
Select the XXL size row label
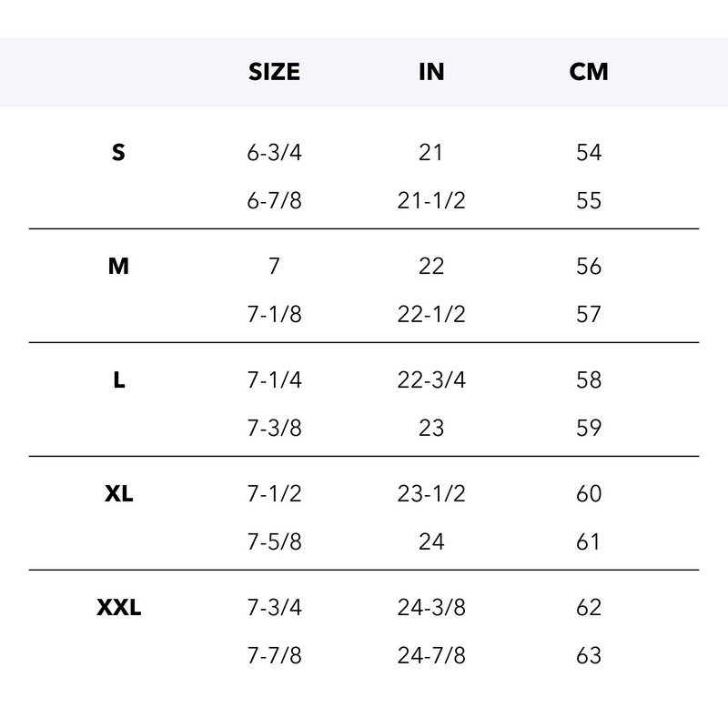pyautogui.click(x=118, y=608)
